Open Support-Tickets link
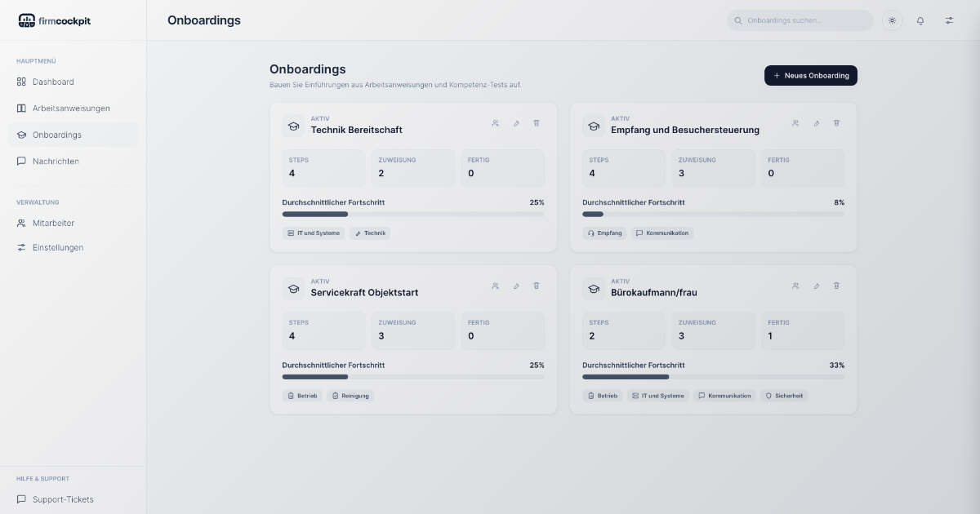 (63, 499)
